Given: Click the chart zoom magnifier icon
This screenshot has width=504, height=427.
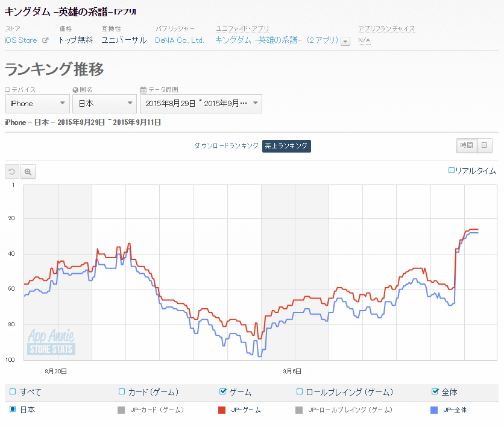Looking at the screenshot, I should pos(28,172).
